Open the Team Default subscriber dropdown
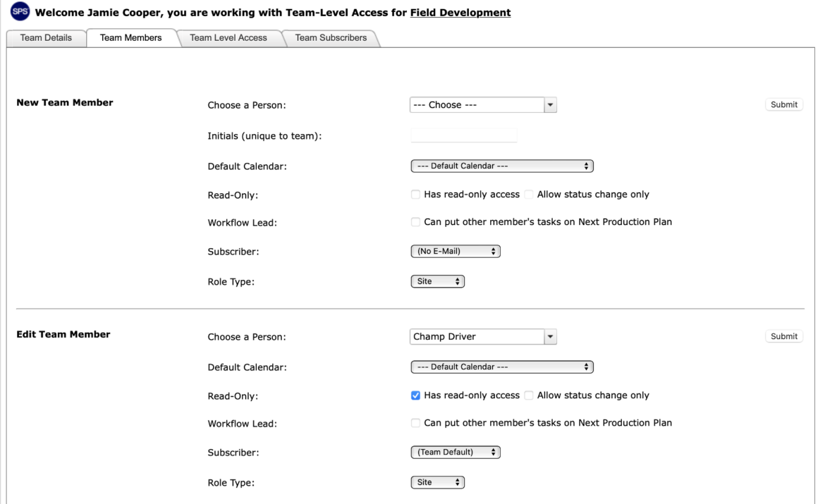Image resolution: width=825 pixels, height=504 pixels. pyautogui.click(x=456, y=453)
